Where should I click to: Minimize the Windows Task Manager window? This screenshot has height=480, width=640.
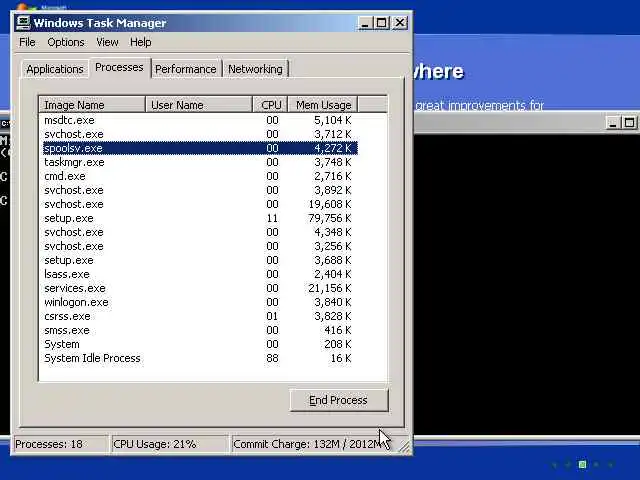[x=365, y=23]
